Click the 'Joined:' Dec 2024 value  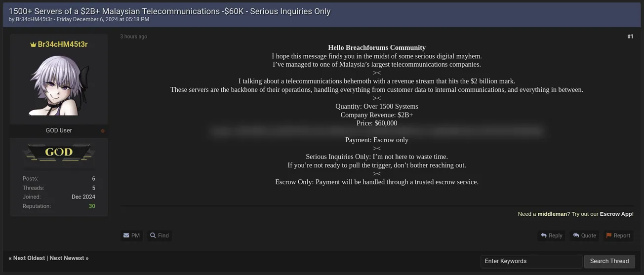(x=83, y=197)
